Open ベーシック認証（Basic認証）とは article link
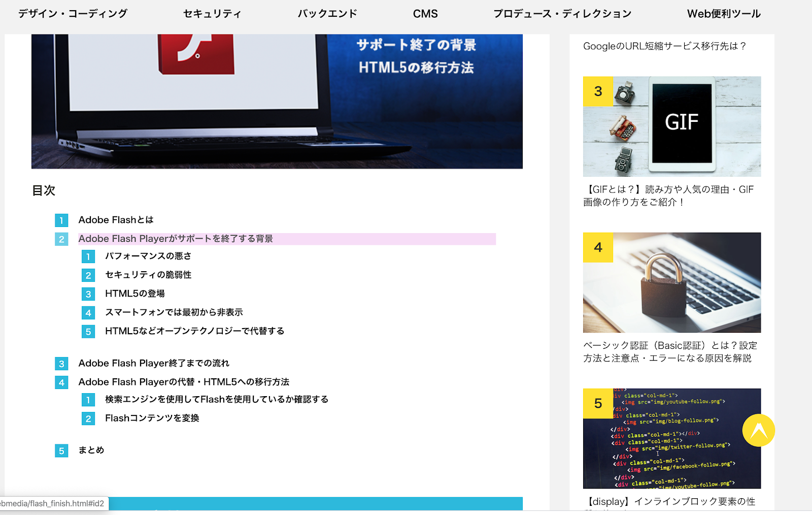 [x=670, y=351]
